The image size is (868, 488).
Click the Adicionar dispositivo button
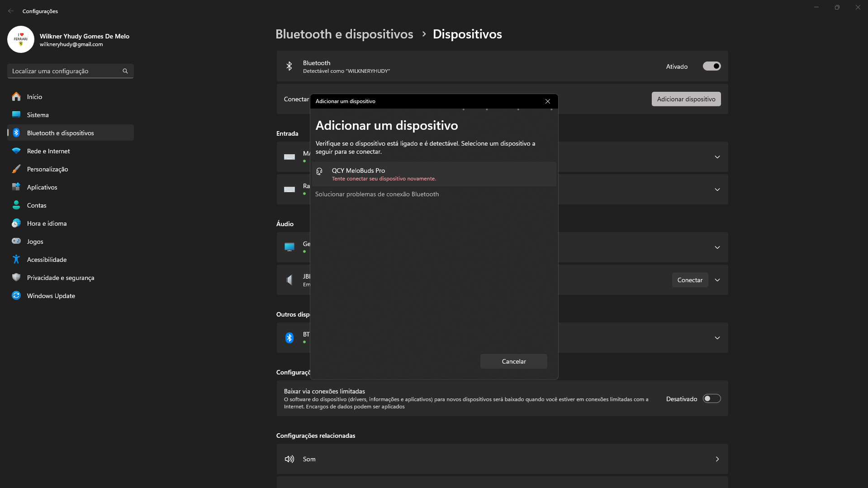(x=686, y=99)
